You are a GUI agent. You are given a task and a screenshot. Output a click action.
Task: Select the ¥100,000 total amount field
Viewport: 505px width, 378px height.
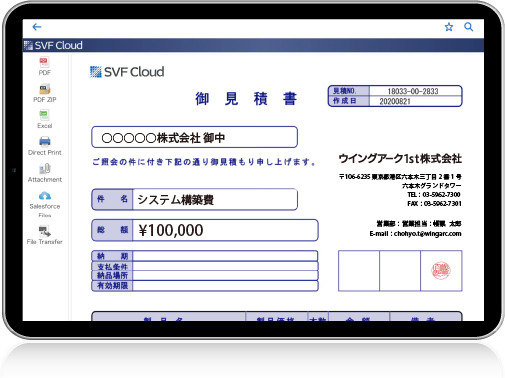(x=225, y=230)
